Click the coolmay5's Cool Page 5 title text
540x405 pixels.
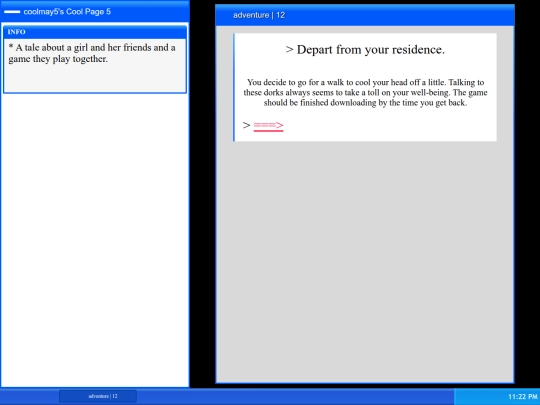(x=67, y=12)
